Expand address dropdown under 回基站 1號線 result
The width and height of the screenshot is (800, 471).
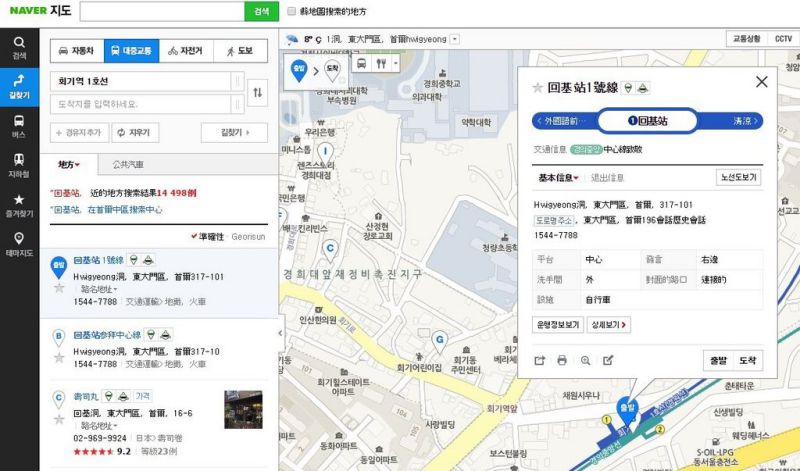click(98, 289)
